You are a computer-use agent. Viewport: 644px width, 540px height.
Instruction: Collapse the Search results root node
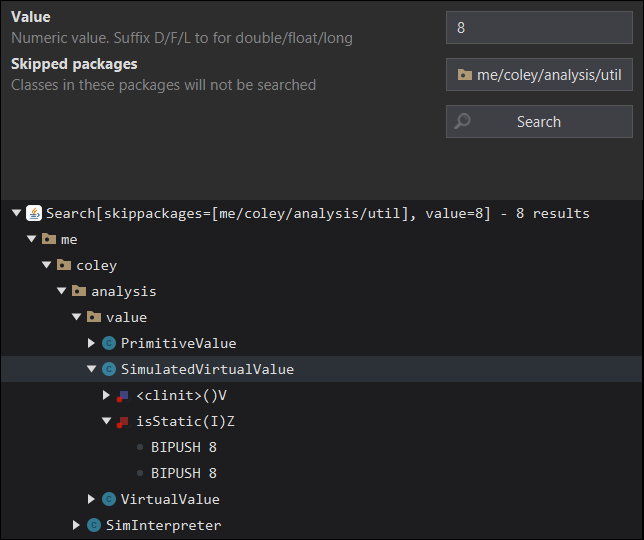tap(16, 213)
